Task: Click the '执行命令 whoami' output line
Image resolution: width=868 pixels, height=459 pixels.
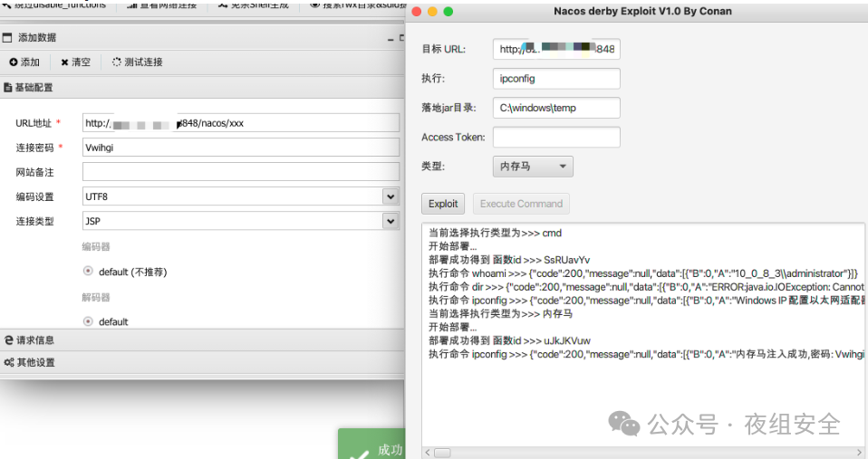Action: (643, 273)
